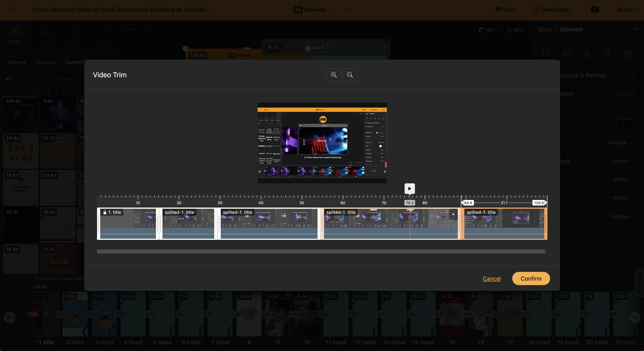The height and width of the screenshot is (351, 644).
Task: Open the Recents tab
Action: tap(17, 62)
